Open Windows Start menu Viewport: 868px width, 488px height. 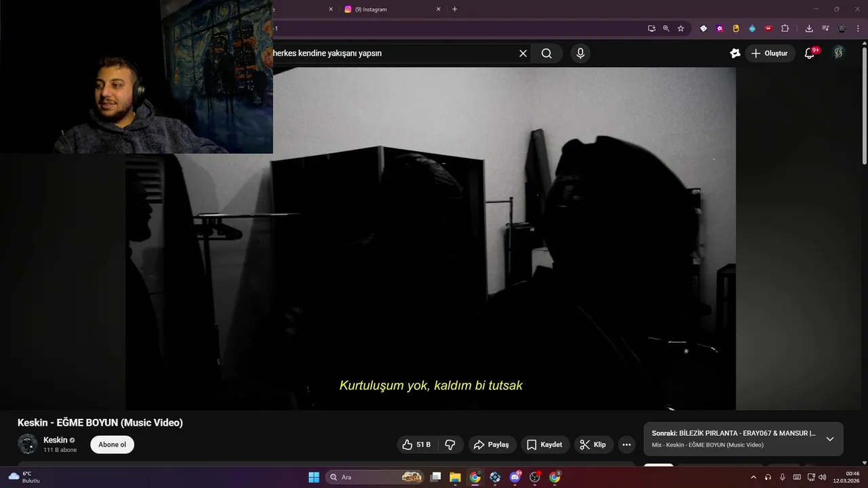314,477
